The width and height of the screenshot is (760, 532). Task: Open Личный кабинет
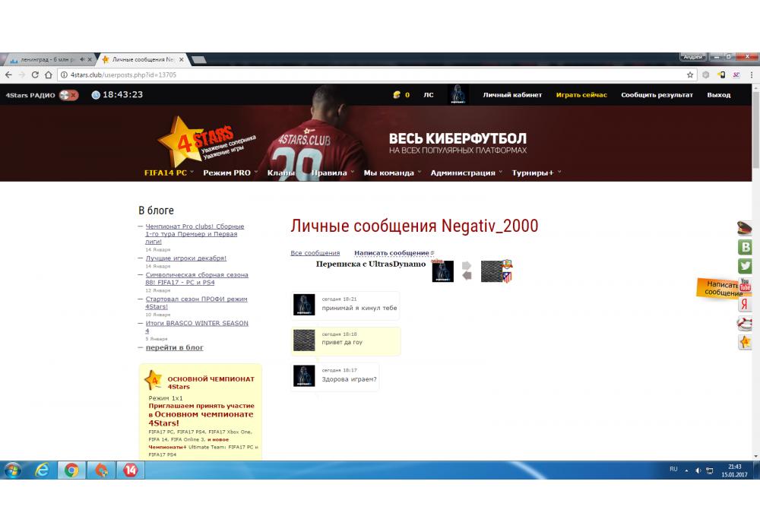pos(512,95)
